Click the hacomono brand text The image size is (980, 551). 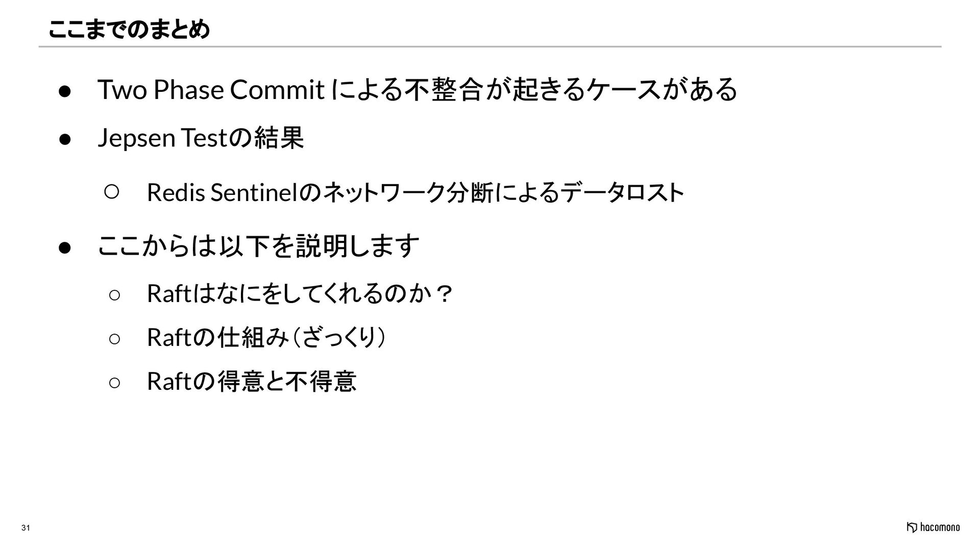coord(940,528)
